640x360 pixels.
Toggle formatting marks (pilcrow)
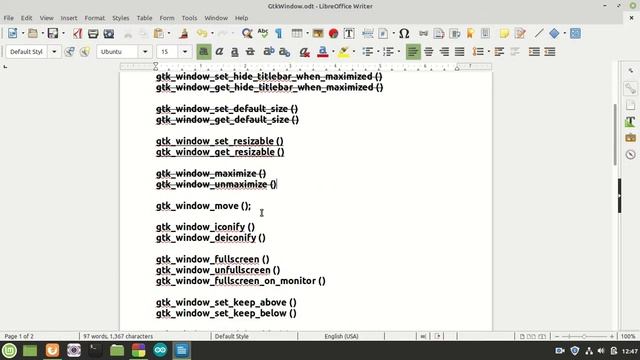point(278,33)
